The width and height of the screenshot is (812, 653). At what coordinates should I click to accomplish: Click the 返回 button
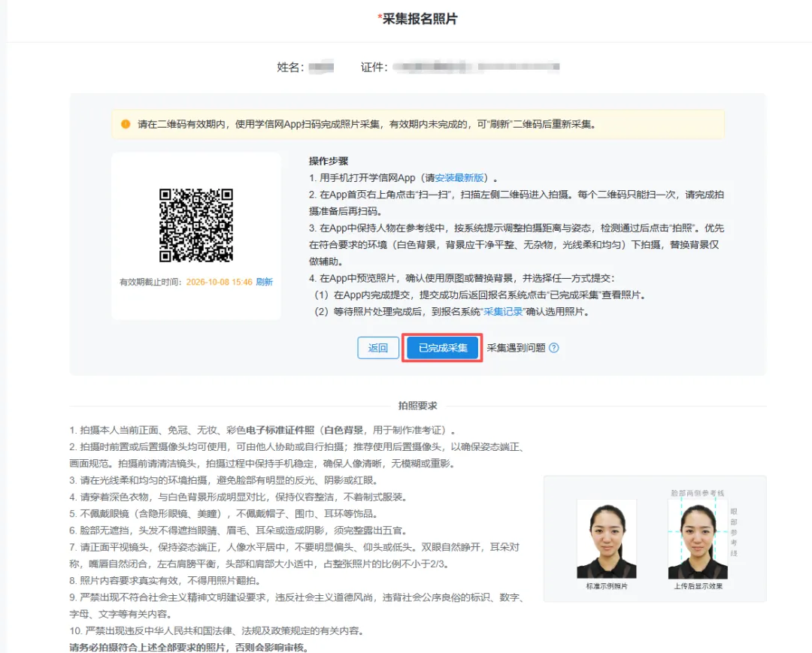click(378, 348)
